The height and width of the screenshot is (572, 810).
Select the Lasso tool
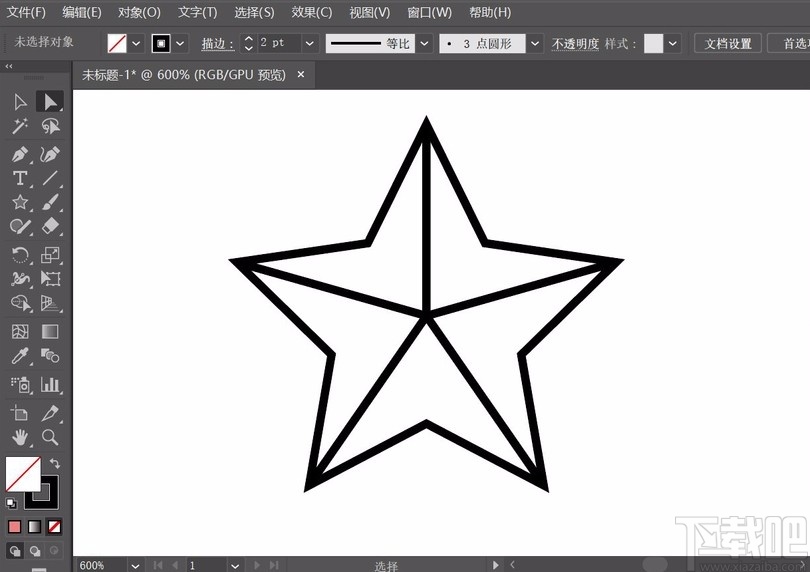tap(50, 126)
